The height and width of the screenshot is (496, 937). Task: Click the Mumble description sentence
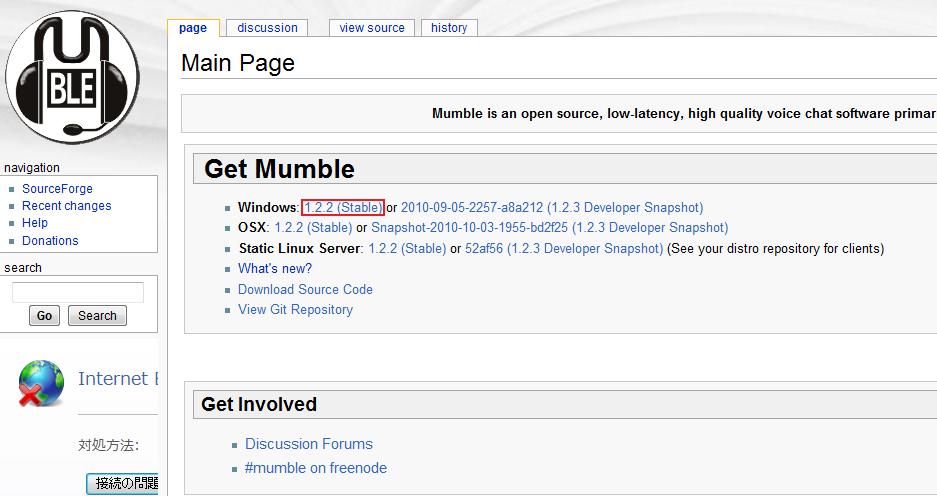684,114
